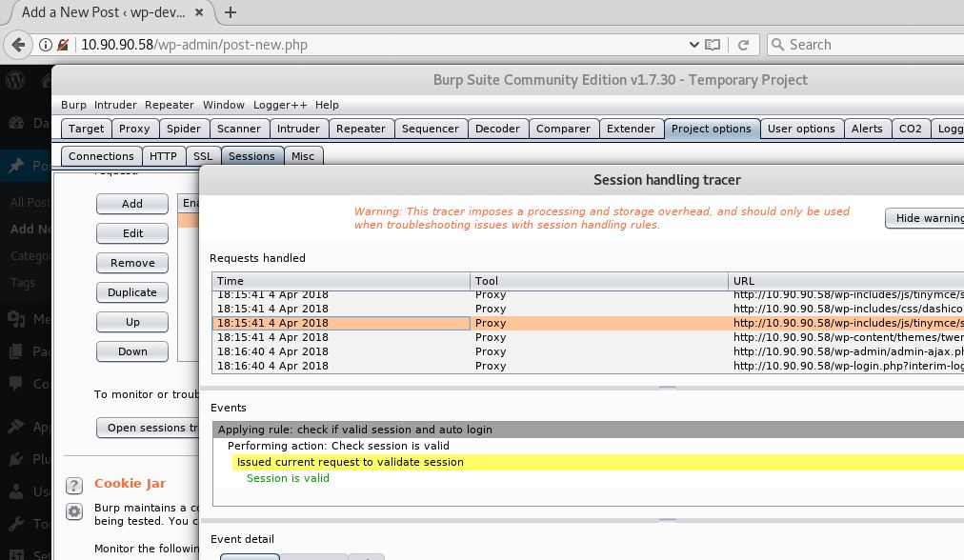Open the Comments icon in the WordPress sidebar

16,384
